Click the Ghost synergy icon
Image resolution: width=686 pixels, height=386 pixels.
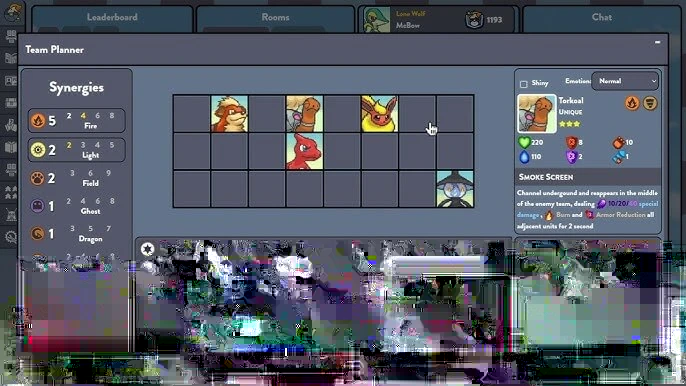pyautogui.click(x=37, y=206)
